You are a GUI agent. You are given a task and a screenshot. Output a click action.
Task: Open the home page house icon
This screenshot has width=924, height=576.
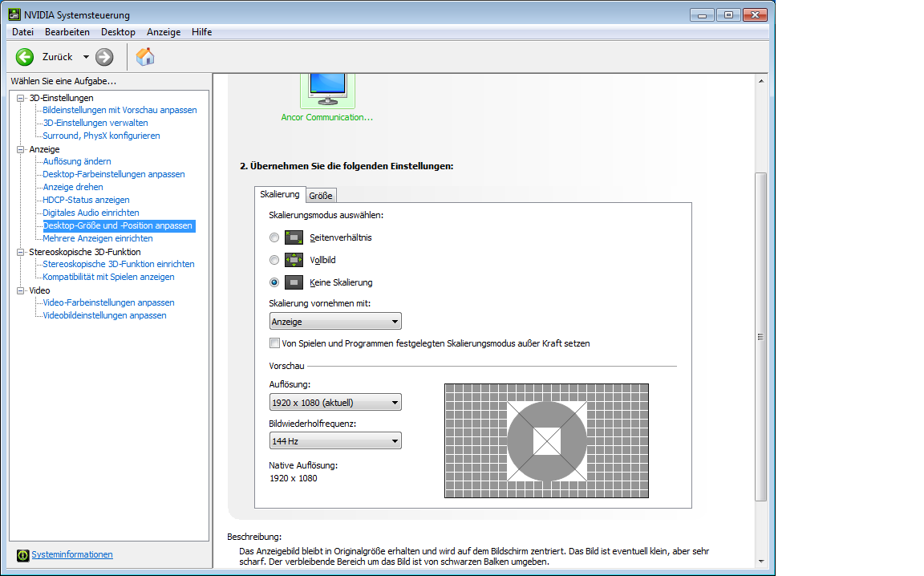tap(145, 57)
